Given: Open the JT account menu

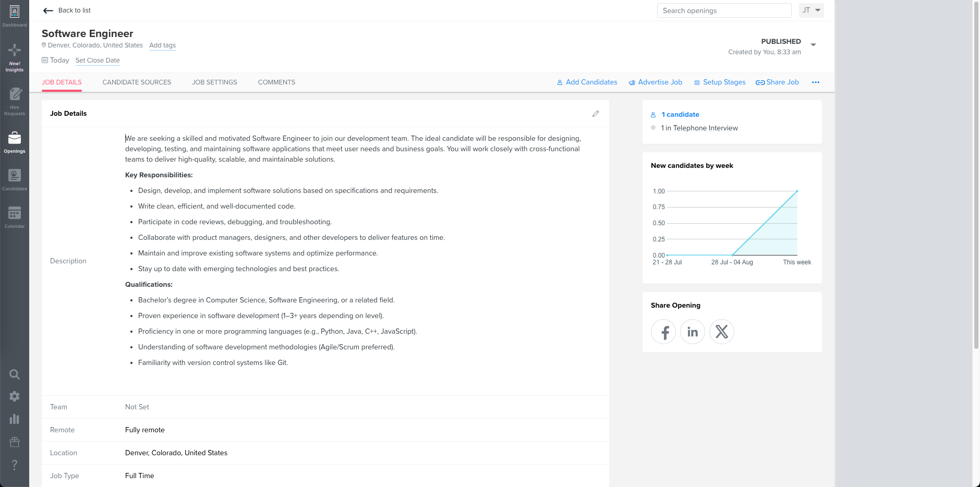Looking at the screenshot, I should 810,10.
